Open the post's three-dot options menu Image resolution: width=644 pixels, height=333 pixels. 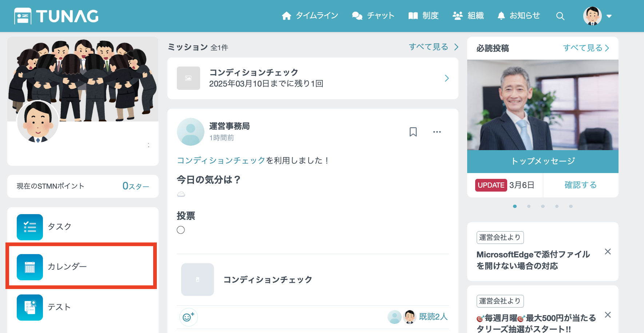coord(437,132)
